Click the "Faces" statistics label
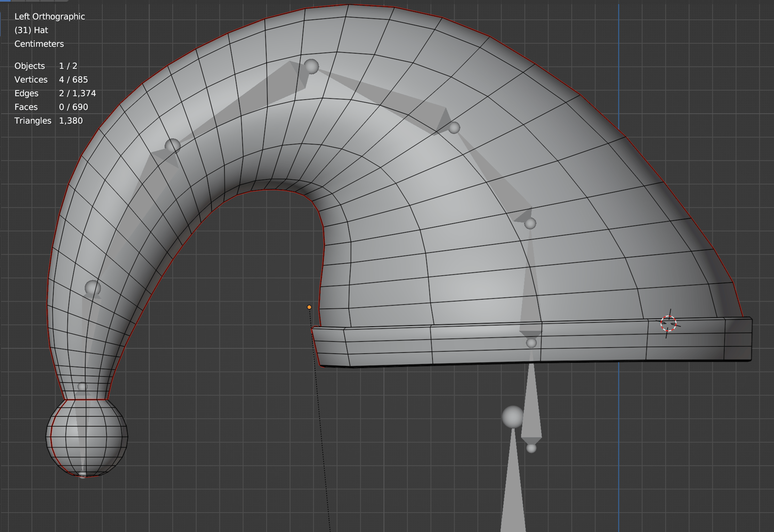 pos(26,107)
